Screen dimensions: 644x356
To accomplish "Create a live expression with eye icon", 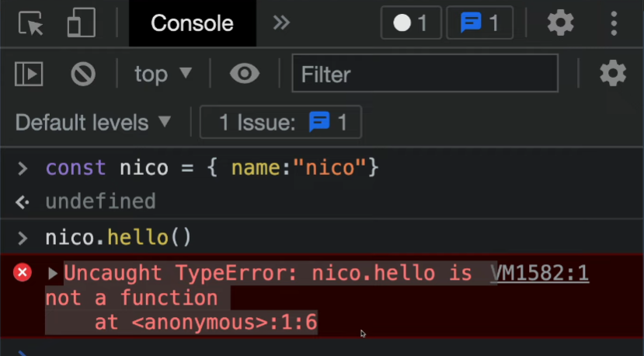I will click(x=245, y=74).
